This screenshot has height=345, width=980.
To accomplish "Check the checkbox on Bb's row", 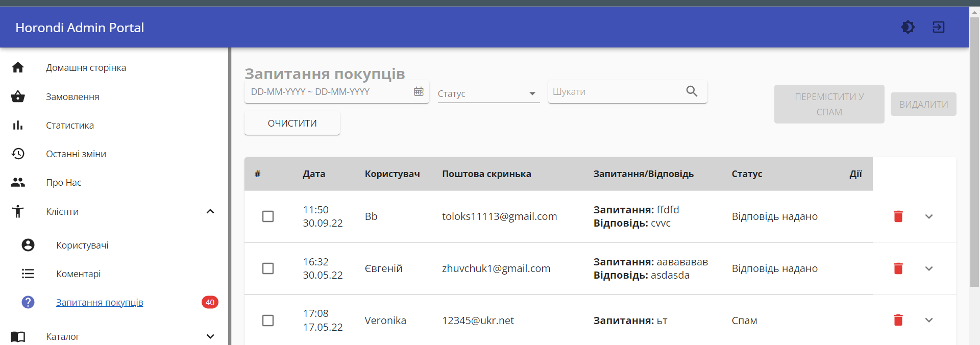I will (268, 216).
